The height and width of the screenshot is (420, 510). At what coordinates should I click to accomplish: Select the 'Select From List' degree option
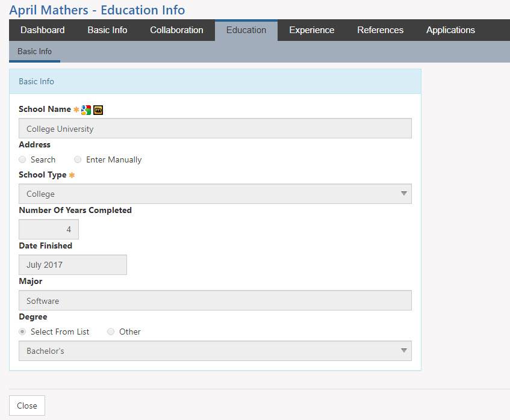click(x=23, y=332)
